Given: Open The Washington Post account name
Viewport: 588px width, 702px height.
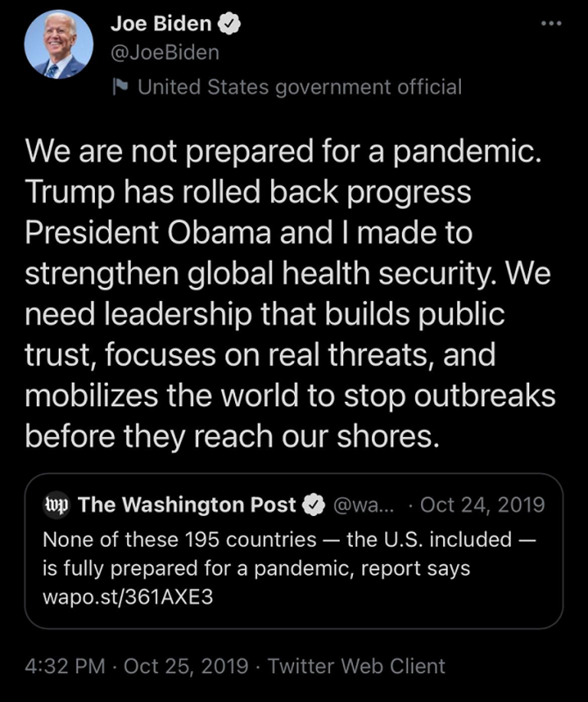Looking at the screenshot, I should 187,504.
